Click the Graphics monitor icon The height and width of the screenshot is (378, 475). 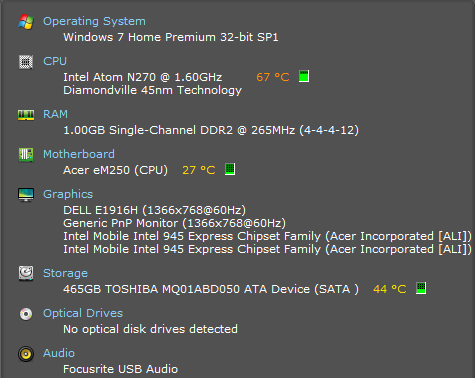pos(26,195)
